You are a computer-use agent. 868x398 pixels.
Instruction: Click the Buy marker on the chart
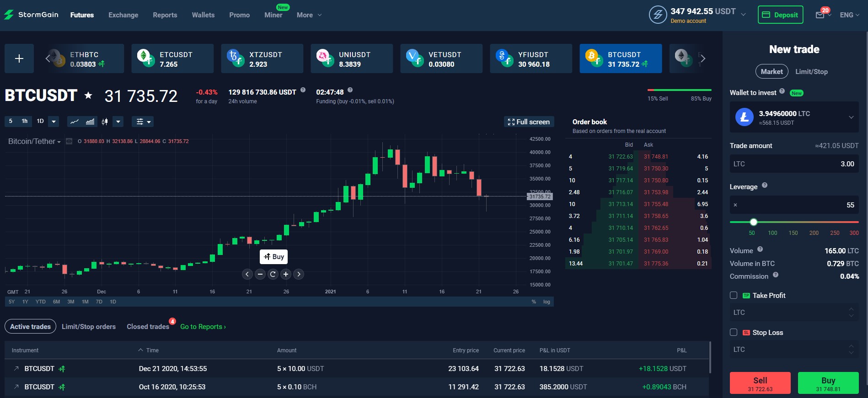pyautogui.click(x=273, y=257)
